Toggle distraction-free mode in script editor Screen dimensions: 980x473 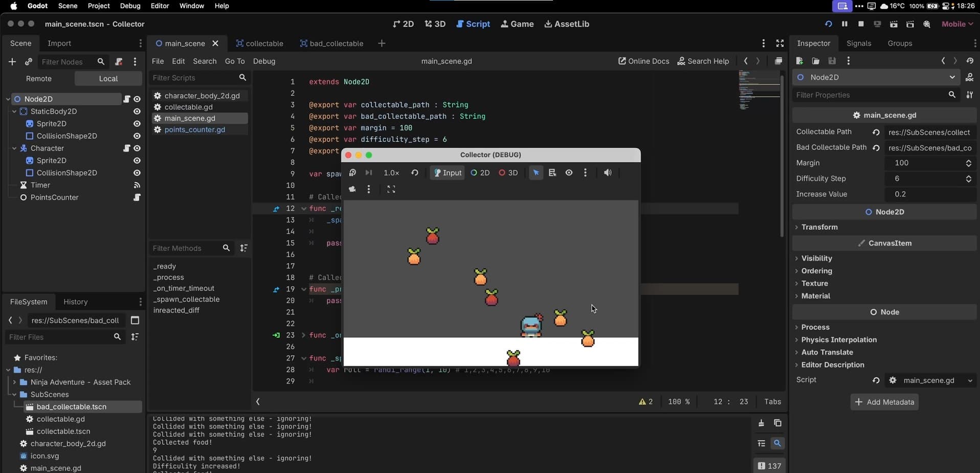point(780,44)
